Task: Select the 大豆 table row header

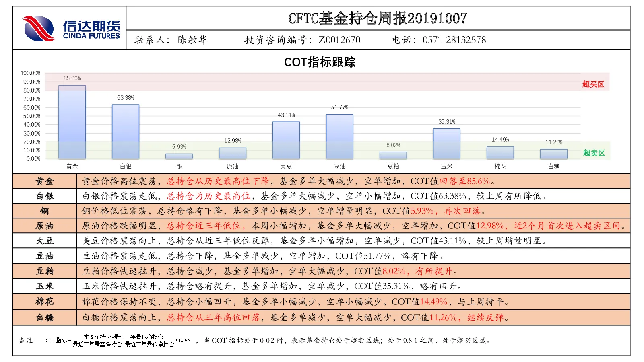Action: [x=45, y=241]
